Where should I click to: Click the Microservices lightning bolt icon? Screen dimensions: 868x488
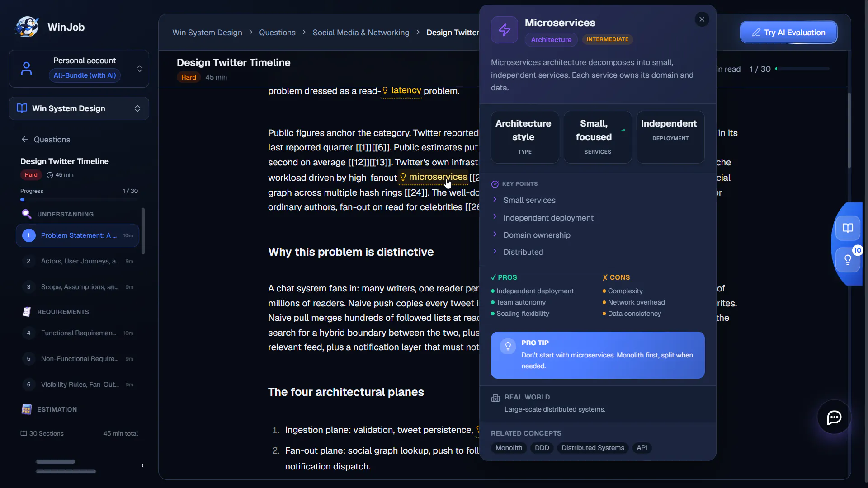pos(505,30)
